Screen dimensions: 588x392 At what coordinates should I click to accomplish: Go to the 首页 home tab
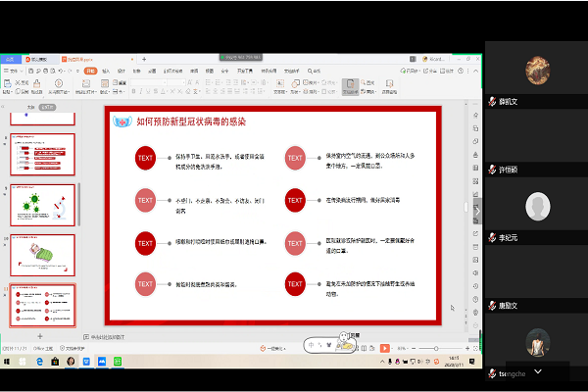pos(12,60)
